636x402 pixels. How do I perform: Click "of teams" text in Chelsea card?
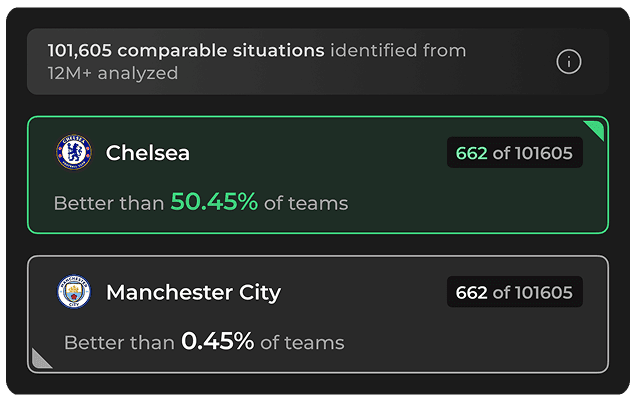tap(306, 203)
